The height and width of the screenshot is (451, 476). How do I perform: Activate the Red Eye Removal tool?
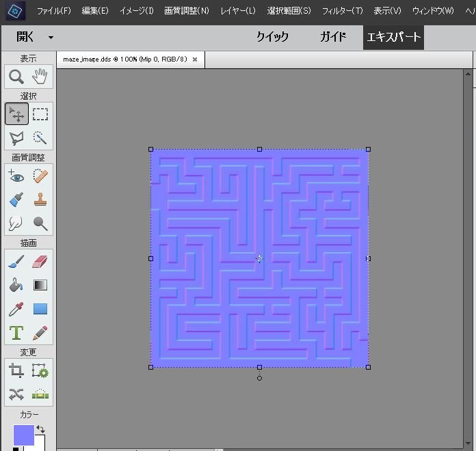(16, 176)
